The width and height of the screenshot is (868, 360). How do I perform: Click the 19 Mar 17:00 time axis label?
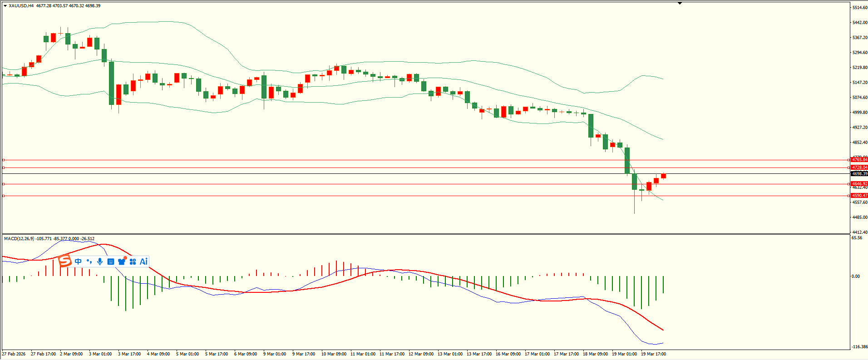point(653,354)
